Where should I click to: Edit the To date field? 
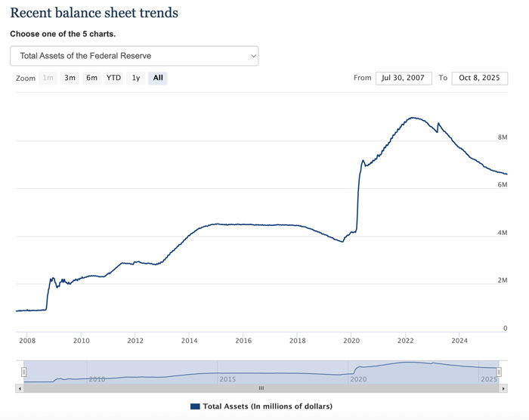(x=479, y=78)
